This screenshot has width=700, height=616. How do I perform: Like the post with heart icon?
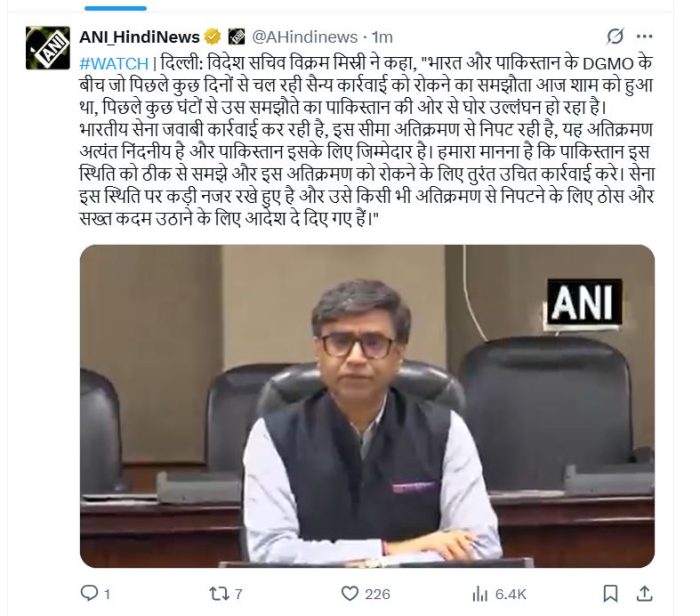tap(350, 594)
